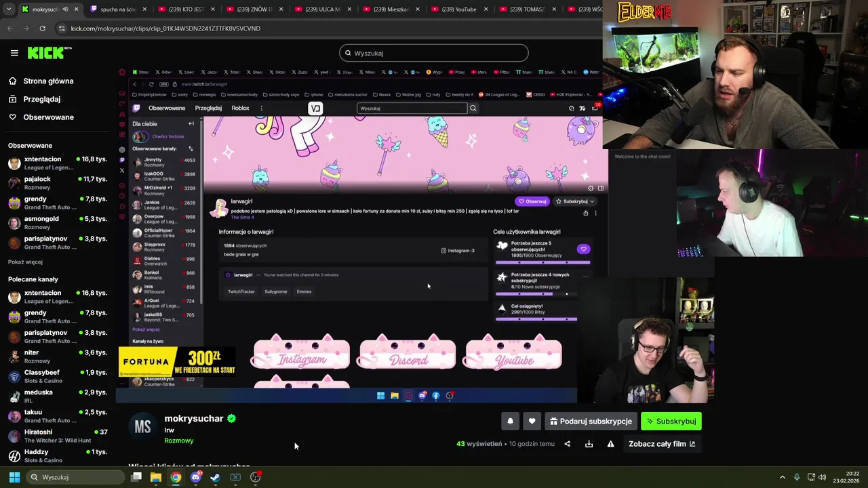Click the share clip icon
Viewport: 868px width, 488px height.
coord(568,444)
